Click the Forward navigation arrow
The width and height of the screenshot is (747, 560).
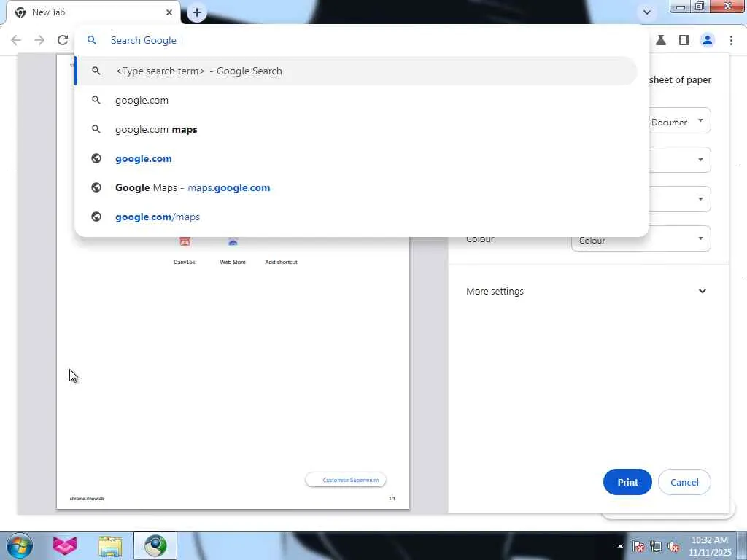(39, 40)
